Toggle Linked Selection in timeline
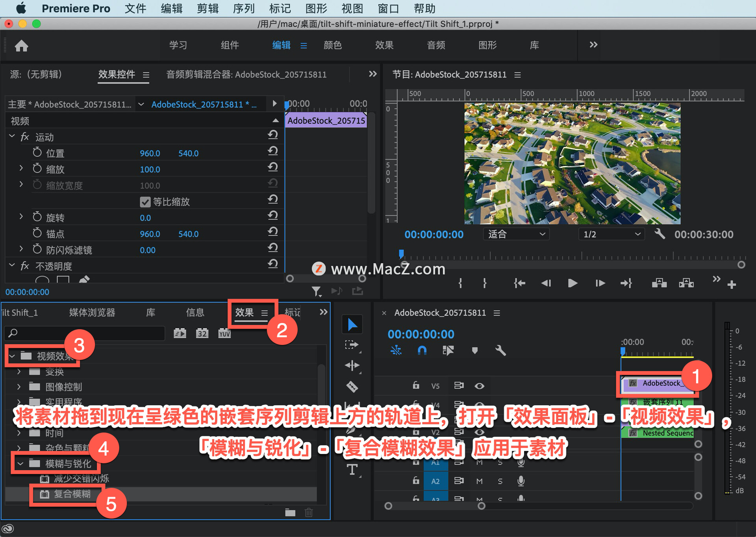This screenshot has width=756, height=537. [x=448, y=350]
